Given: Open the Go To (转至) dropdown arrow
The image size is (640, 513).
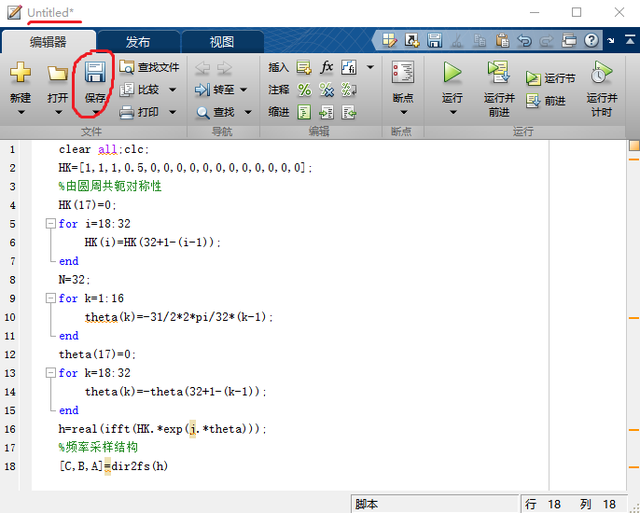Looking at the screenshot, I should pyautogui.click(x=244, y=89).
